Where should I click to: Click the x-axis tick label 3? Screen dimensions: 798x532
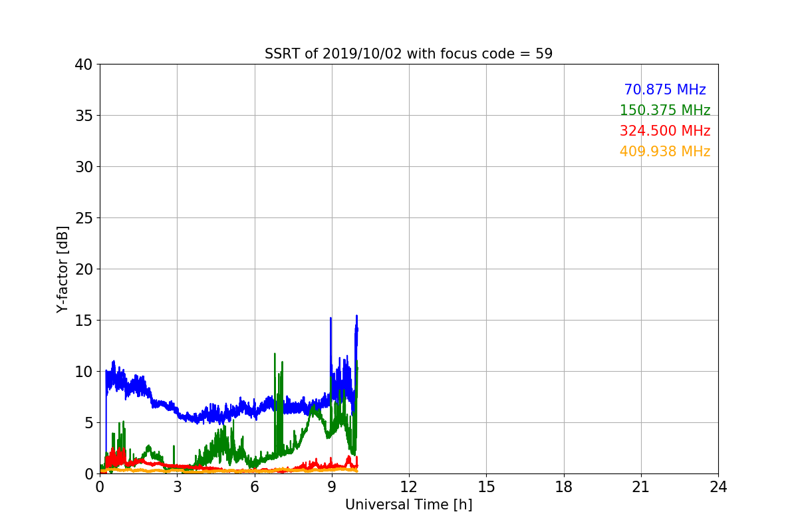click(177, 487)
